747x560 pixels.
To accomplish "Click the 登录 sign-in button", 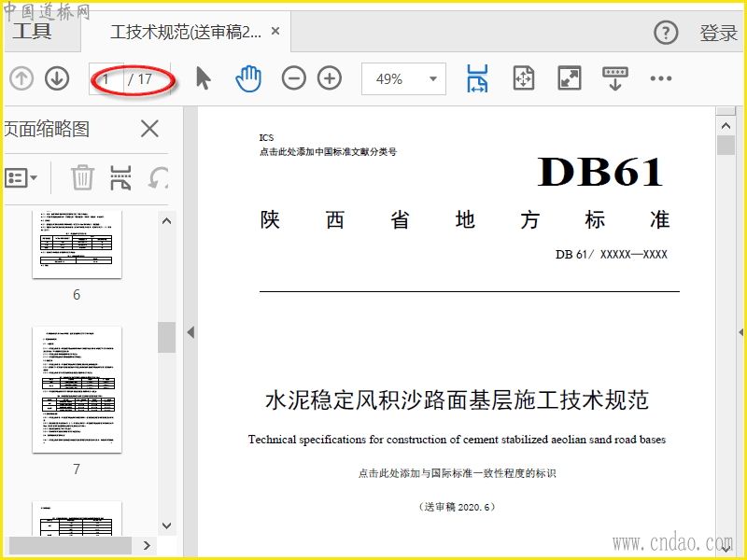I will pyautogui.click(x=718, y=33).
